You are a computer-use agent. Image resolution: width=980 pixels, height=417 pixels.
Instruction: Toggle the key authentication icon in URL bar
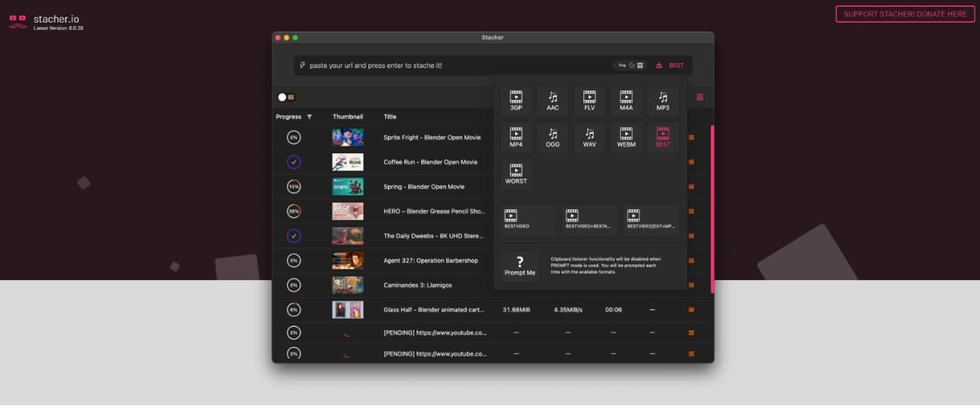622,65
